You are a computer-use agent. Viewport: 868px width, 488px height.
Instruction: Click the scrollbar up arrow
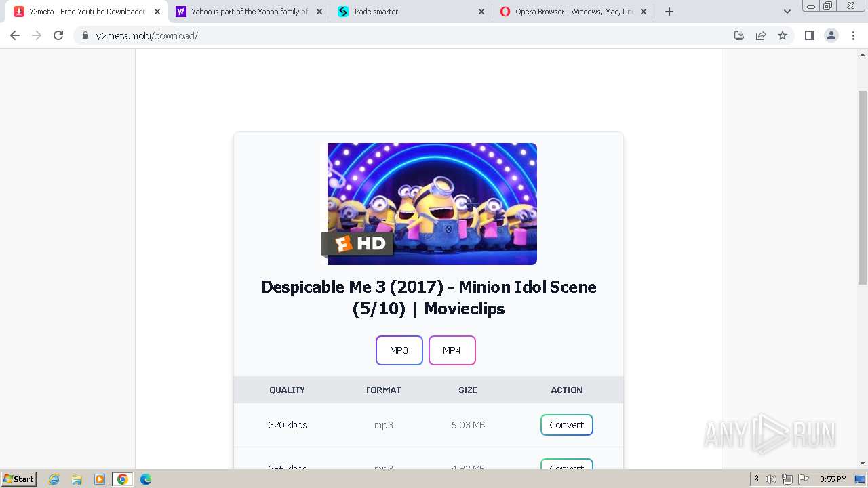tap(863, 54)
